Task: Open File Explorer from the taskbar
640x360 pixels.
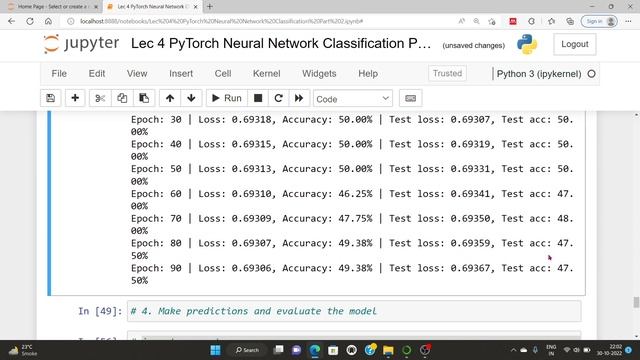Action: [x=388, y=350]
